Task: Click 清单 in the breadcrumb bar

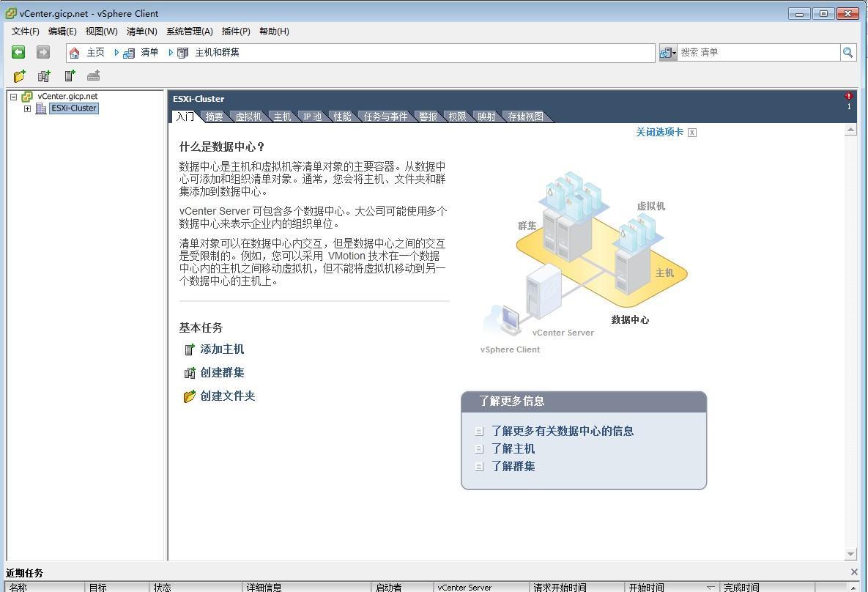Action: pyautogui.click(x=149, y=53)
